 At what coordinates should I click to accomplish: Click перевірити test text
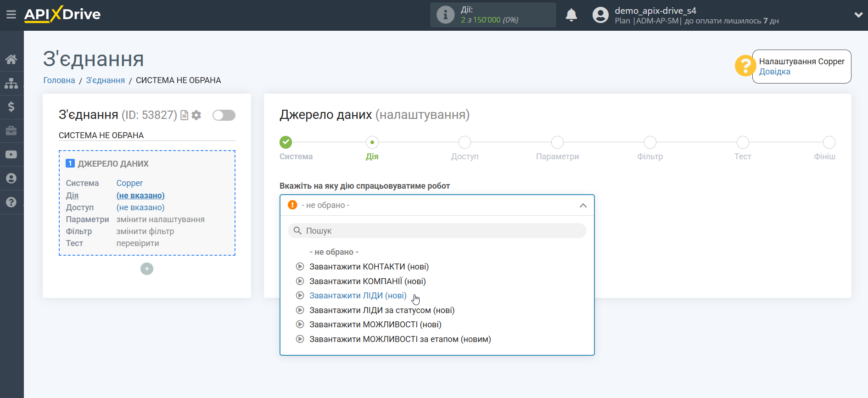tap(138, 243)
